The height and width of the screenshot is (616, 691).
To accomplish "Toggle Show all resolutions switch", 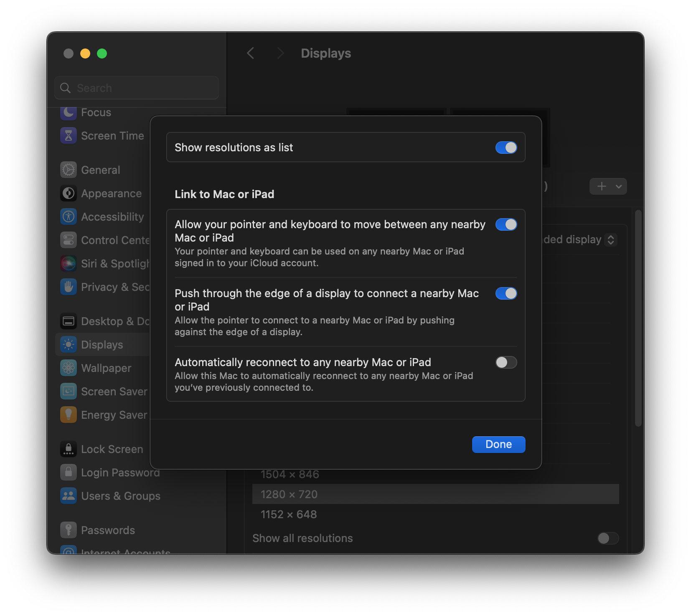I will tap(608, 538).
